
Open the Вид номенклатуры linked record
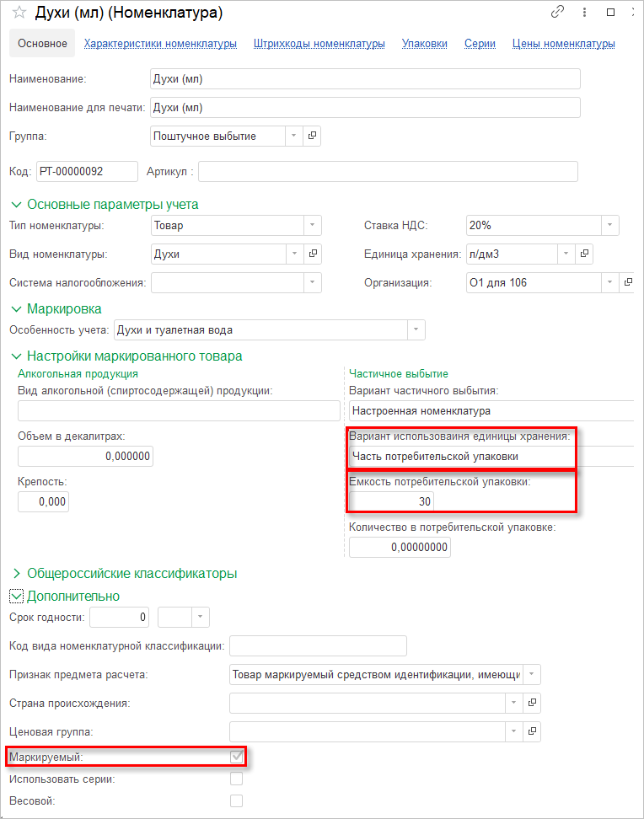point(312,253)
